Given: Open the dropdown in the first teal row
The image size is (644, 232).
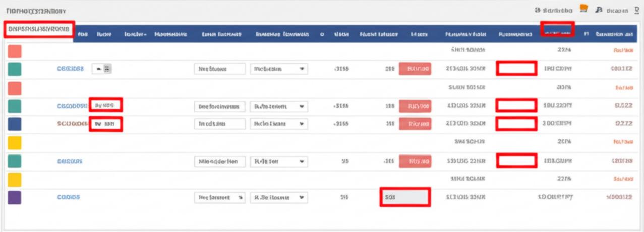Looking at the screenshot, I should (278, 69).
